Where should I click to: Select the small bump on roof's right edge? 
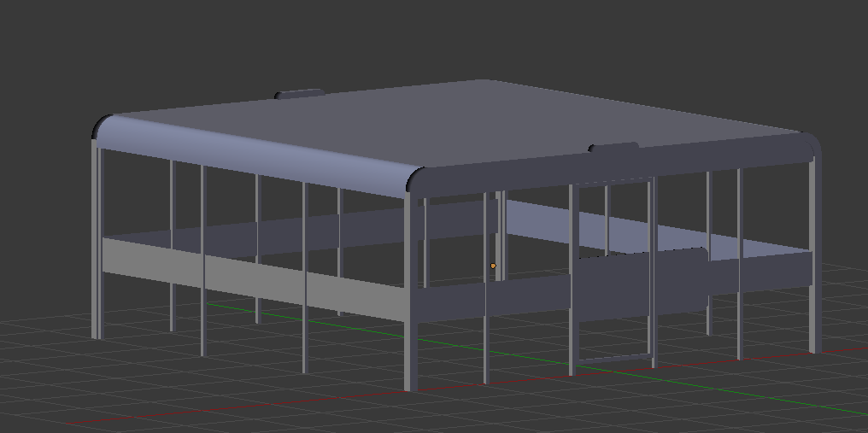point(613,148)
